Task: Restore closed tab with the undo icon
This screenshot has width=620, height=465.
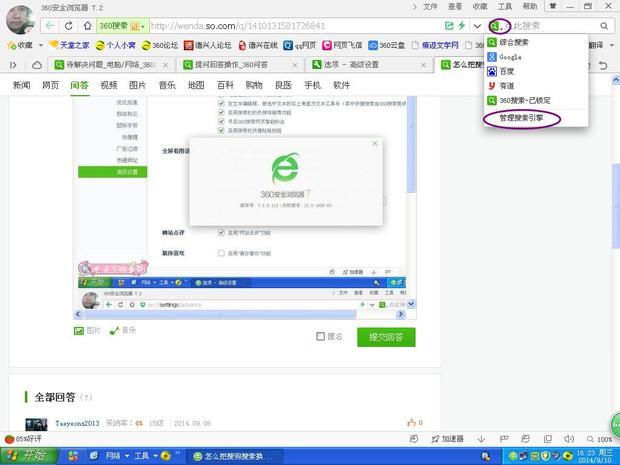Action: pyautogui.click(x=603, y=65)
